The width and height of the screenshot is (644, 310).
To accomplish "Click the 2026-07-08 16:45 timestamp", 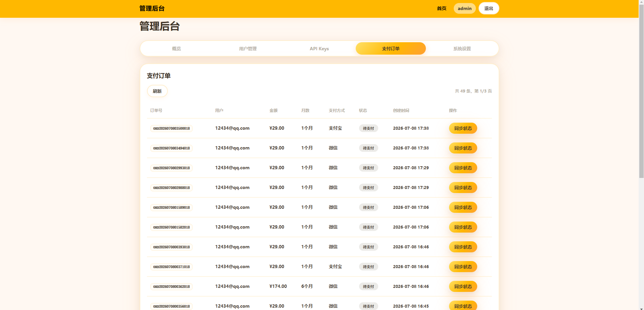I will [411, 306].
